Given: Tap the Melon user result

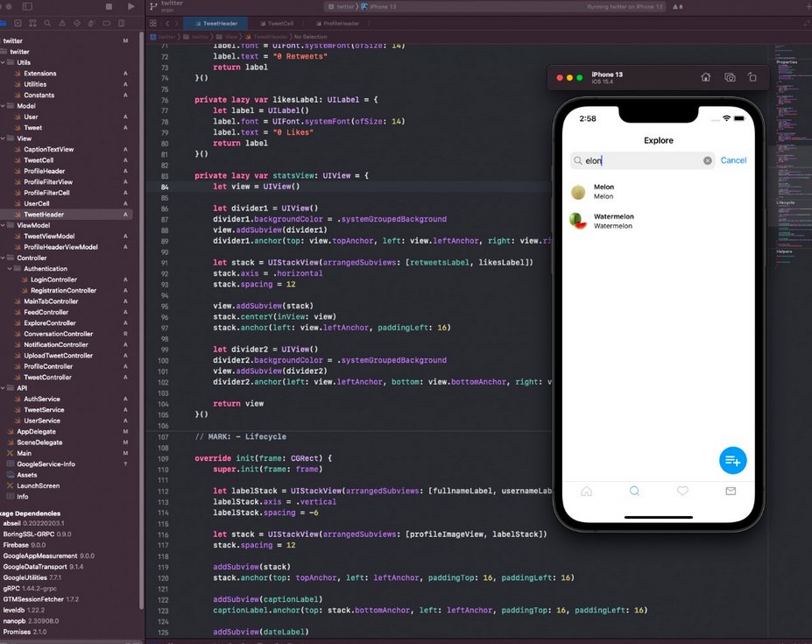Looking at the screenshot, I should pos(658,192).
